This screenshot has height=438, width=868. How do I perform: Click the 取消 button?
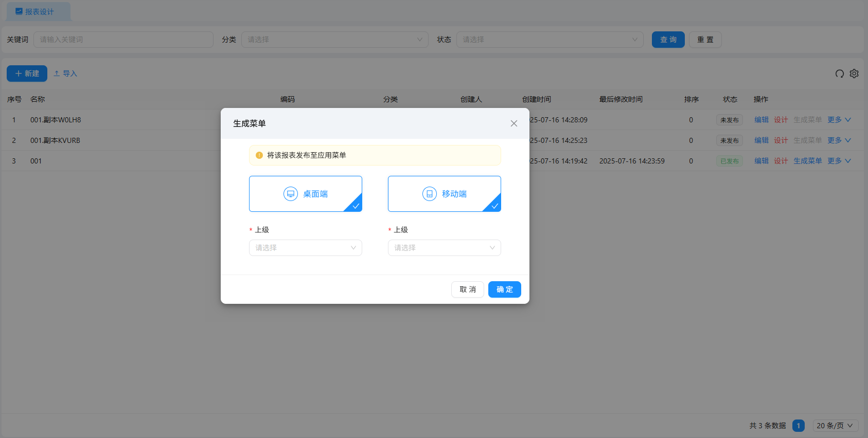(467, 289)
